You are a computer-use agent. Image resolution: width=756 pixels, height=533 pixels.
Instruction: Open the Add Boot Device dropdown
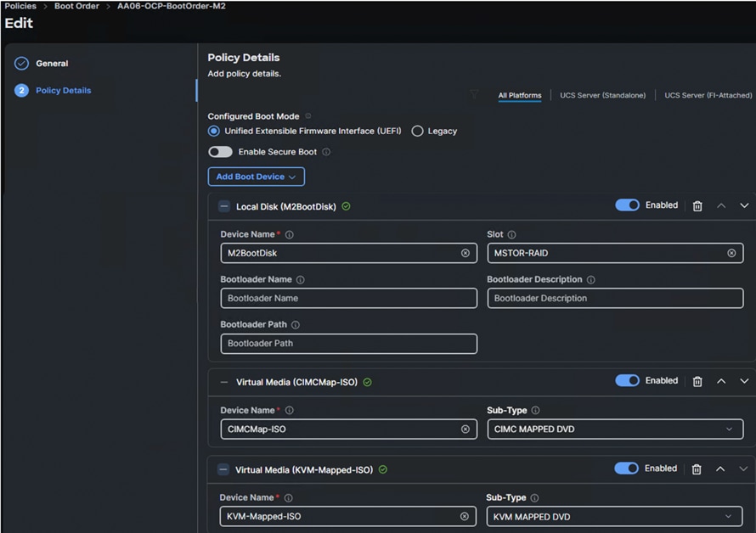coord(256,177)
